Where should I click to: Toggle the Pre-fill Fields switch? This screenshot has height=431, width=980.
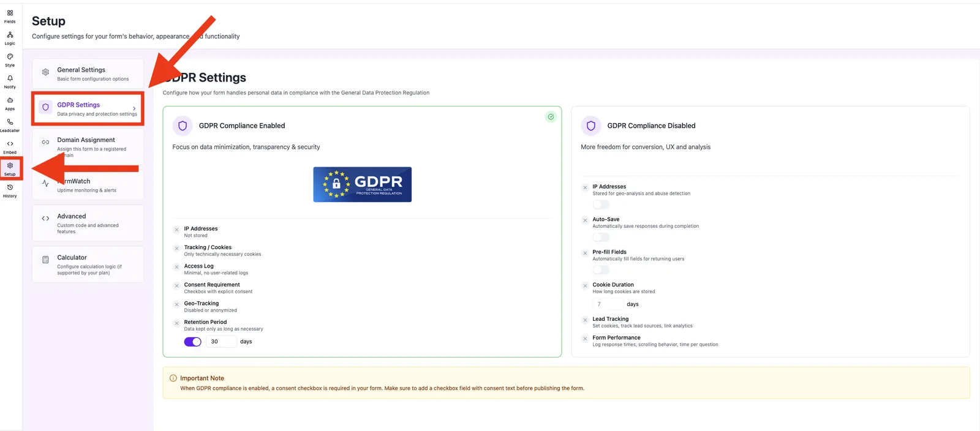[601, 270]
